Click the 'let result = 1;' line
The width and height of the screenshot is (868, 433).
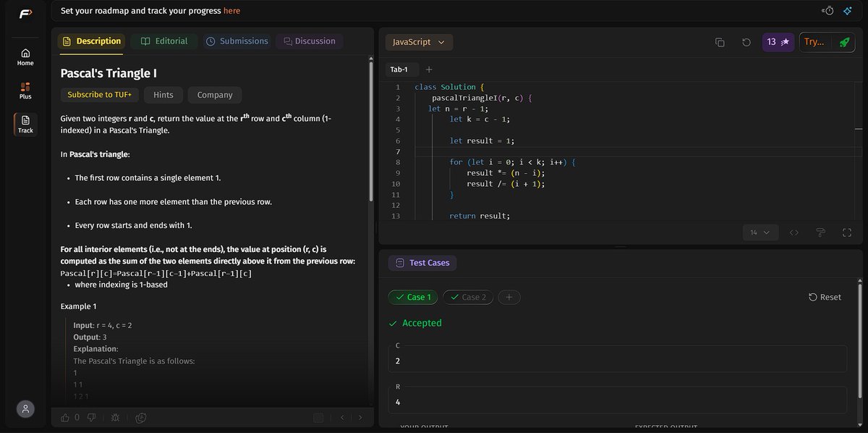point(482,140)
